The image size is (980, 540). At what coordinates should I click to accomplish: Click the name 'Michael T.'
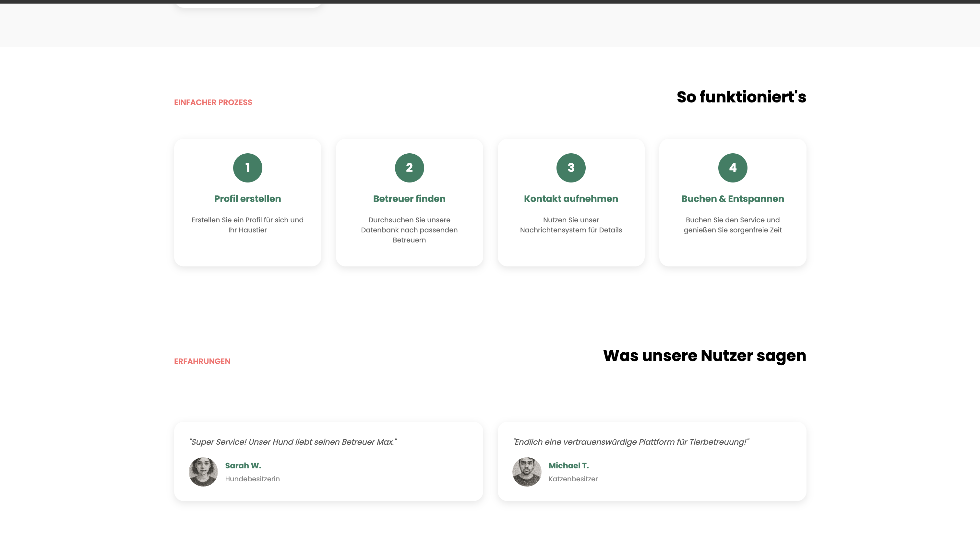coord(568,465)
